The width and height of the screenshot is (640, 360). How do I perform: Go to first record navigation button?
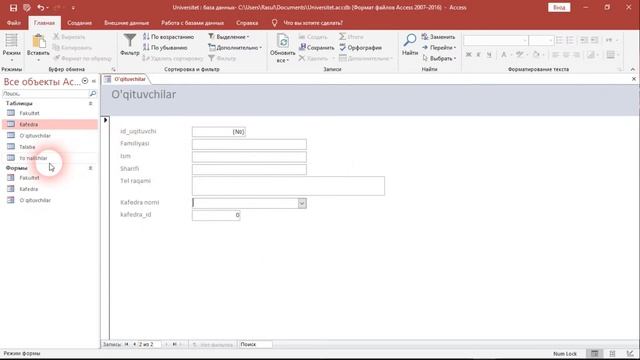point(127,344)
